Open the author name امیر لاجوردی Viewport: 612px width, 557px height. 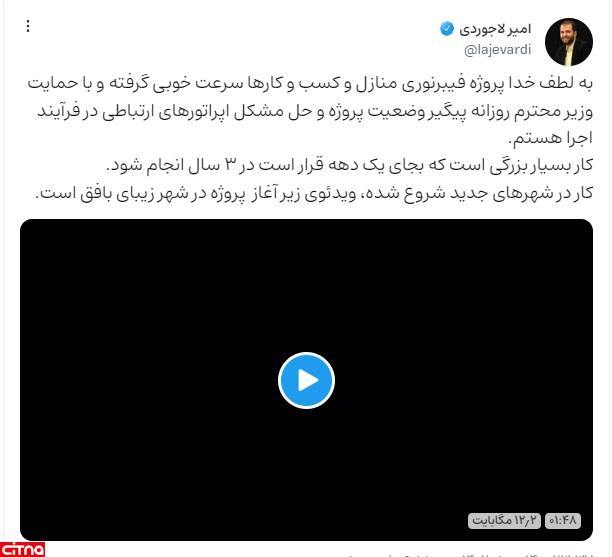[x=495, y=29]
